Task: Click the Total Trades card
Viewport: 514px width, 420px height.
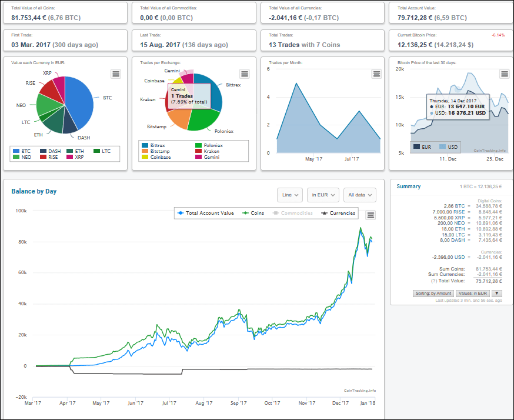Action: click(322, 41)
